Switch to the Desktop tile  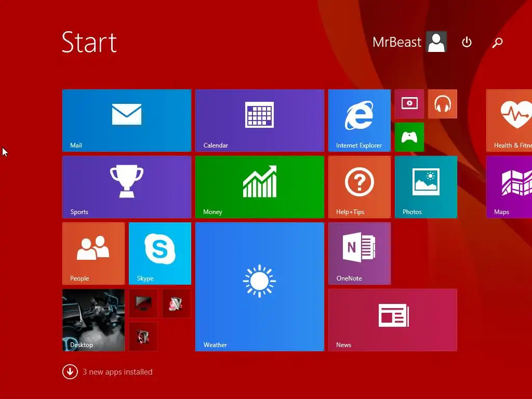(94, 320)
